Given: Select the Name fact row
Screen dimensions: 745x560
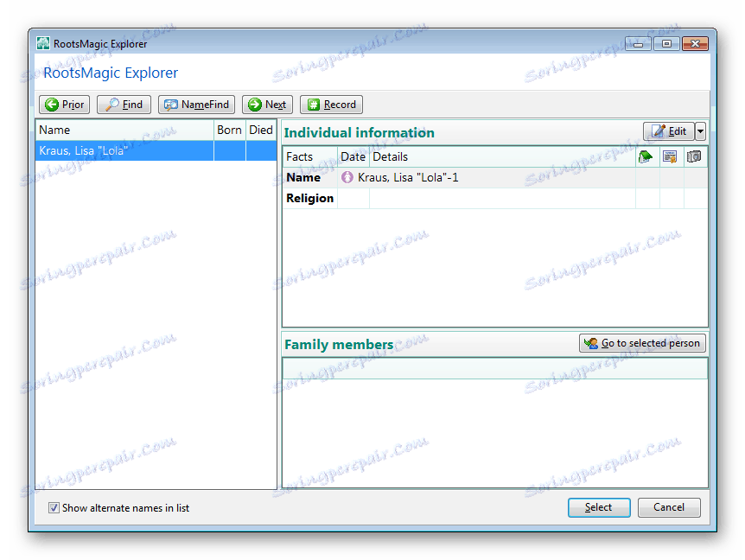Looking at the screenshot, I should pos(495,178).
